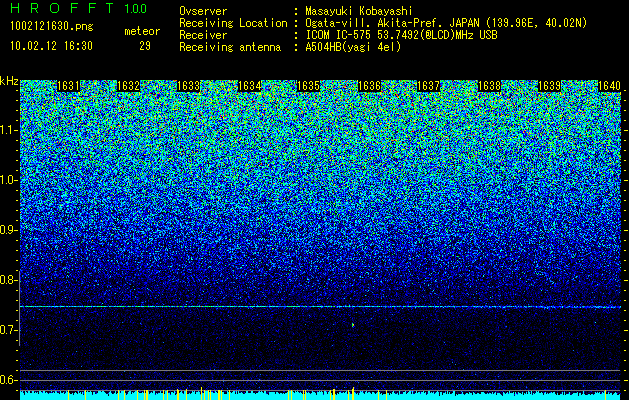Click the cyan carrier line at 0.75 kHz
The image size is (629, 400).
point(320,307)
